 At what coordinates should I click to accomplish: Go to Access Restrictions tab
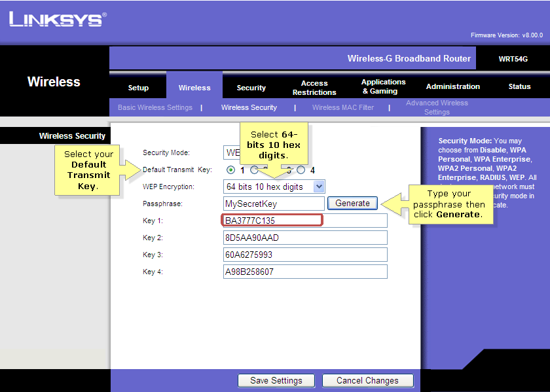pos(314,88)
